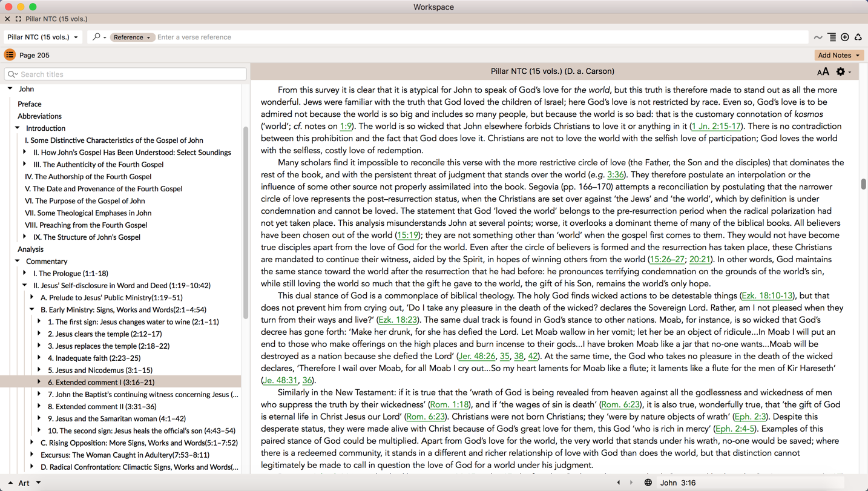Viewport: 868px width, 491px height.
Task: Collapse the Introduction section
Action: 18,128
